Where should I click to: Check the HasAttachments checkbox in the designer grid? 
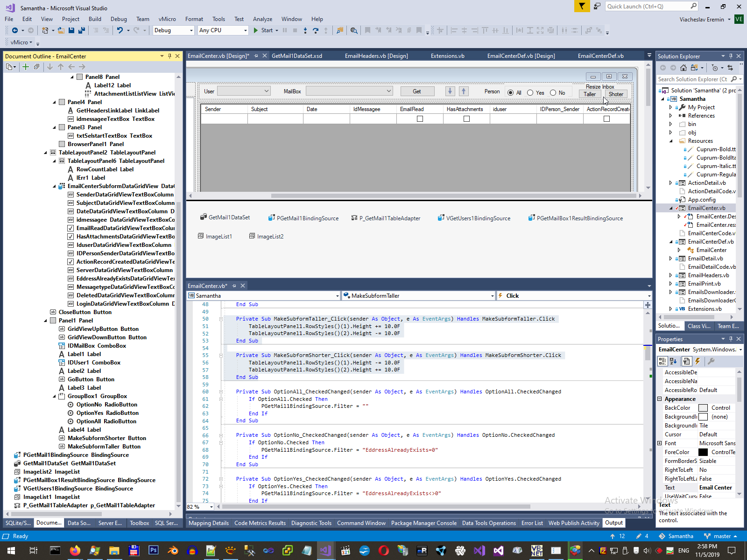click(x=466, y=119)
